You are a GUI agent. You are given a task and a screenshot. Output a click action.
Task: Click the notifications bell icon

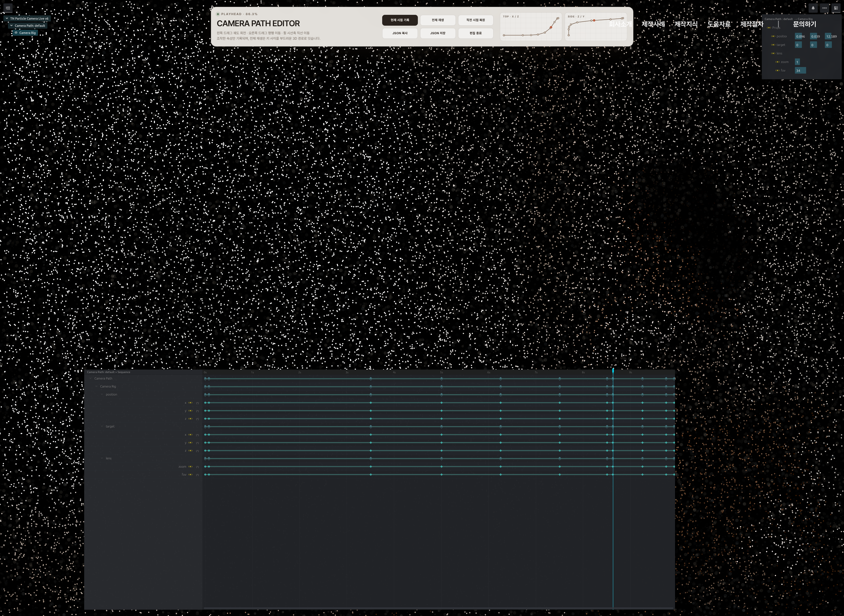pos(813,8)
